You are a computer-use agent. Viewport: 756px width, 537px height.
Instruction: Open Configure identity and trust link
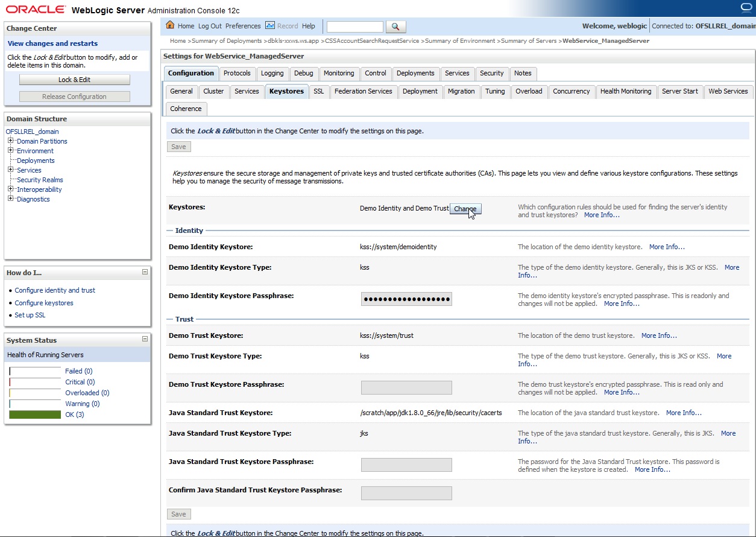click(55, 290)
